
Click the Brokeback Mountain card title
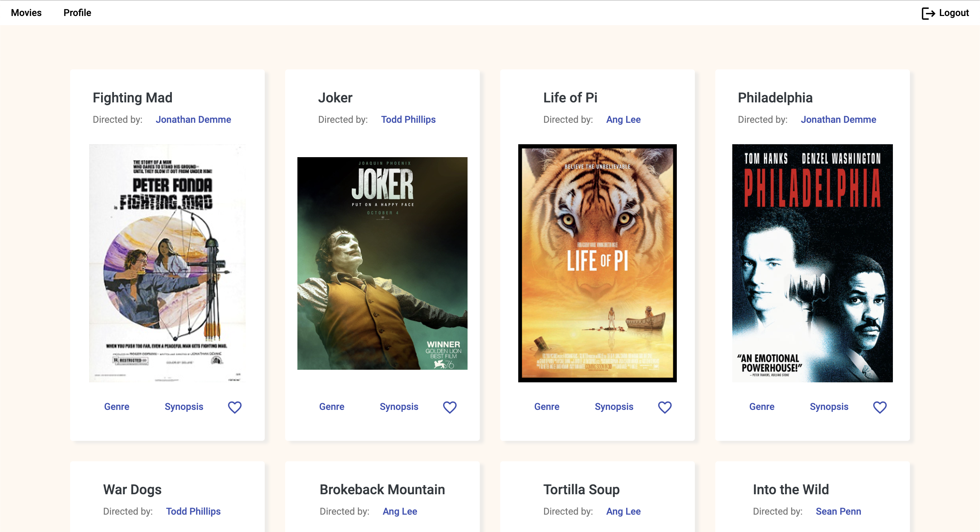(x=382, y=489)
